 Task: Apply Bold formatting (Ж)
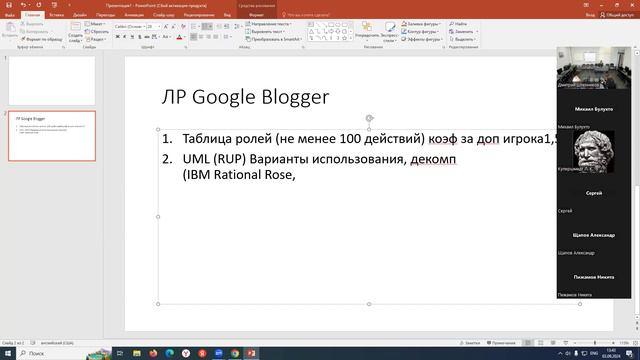(118, 37)
